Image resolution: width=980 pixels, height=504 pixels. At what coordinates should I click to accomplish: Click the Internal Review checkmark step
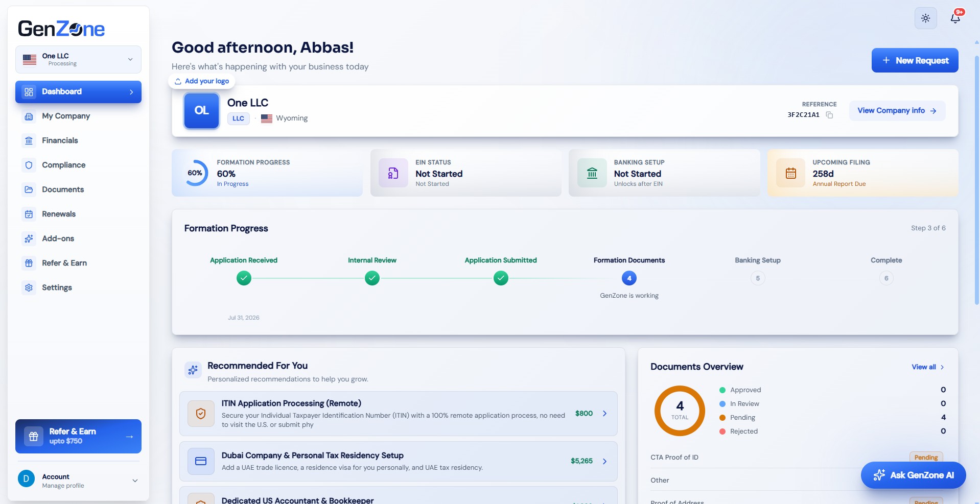372,278
